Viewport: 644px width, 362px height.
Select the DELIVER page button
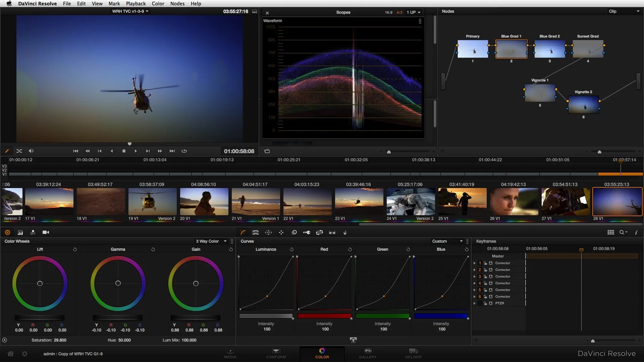click(x=413, y=354)
